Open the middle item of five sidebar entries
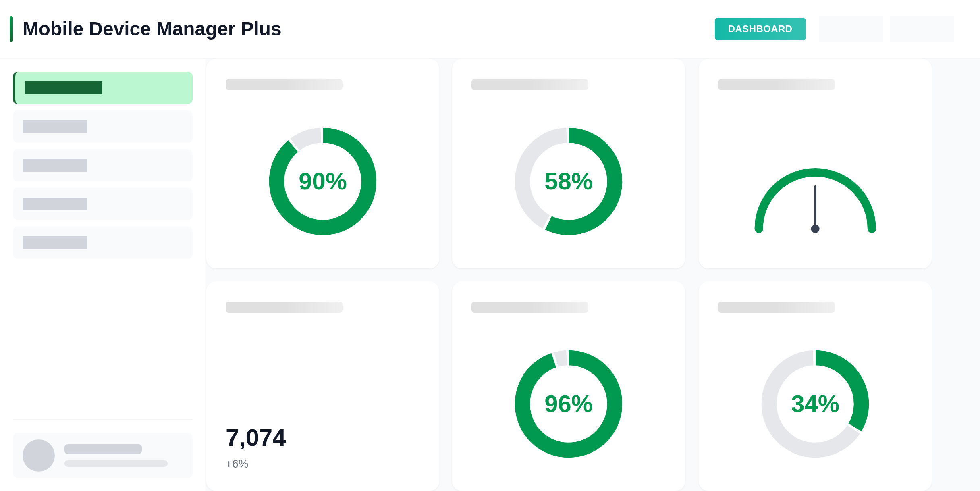The height and width of the screenshot is (491, 980). point(103,165)
